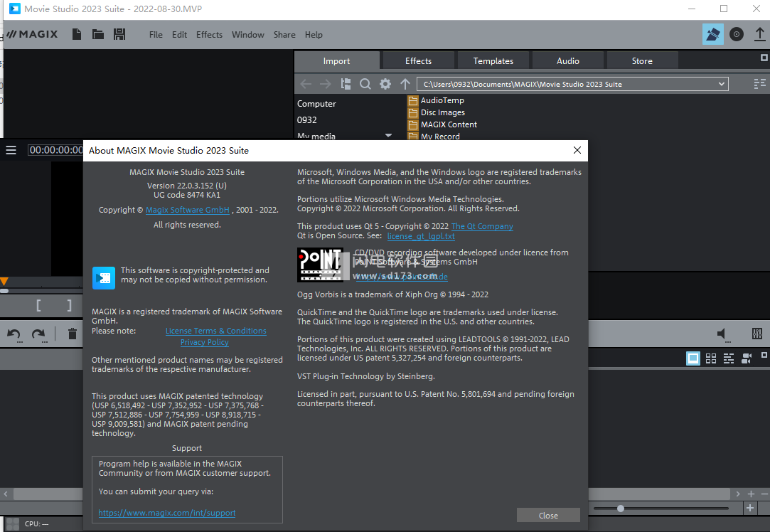Open the Privacy Policy link
770x532 pixels.
[204, 342]
